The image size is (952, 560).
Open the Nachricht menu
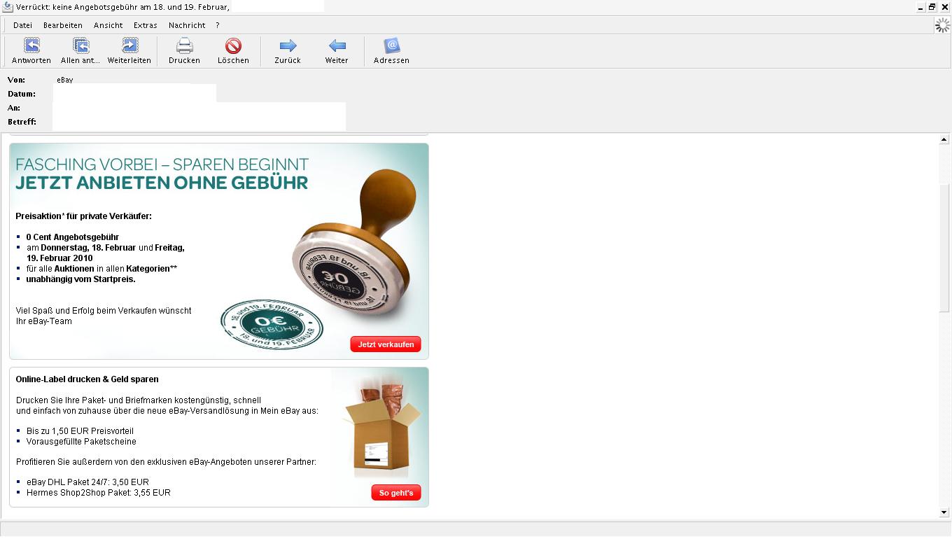click(187, 25)
